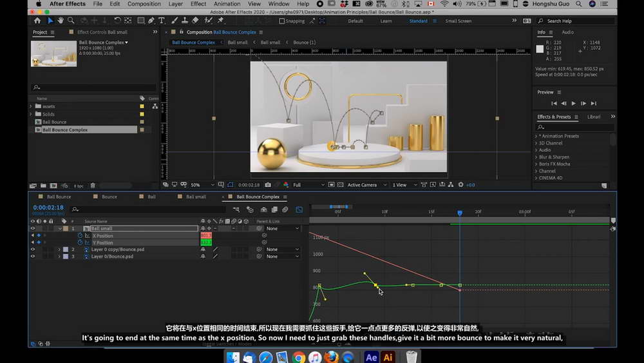Switch to the Audio panel tab

point(567,32)
